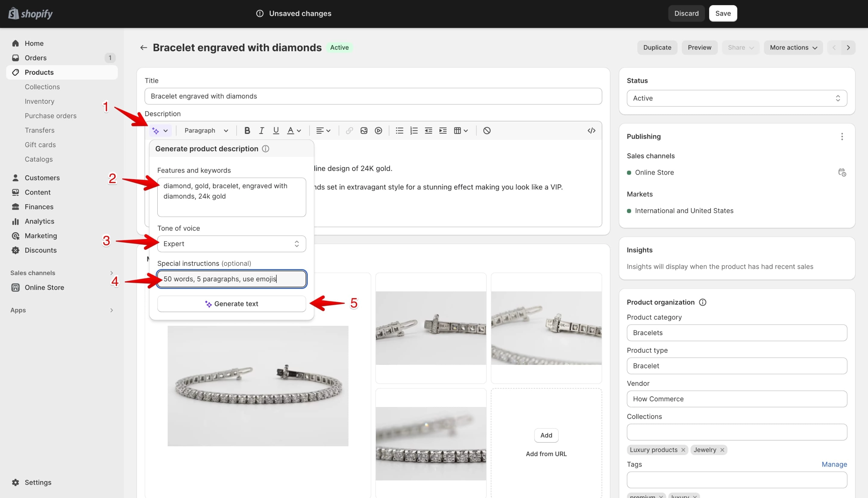Image resolution: width=868 pixels, height=498 pixels.
Task: Open the text alignment options
Action: tap(323, 131)
